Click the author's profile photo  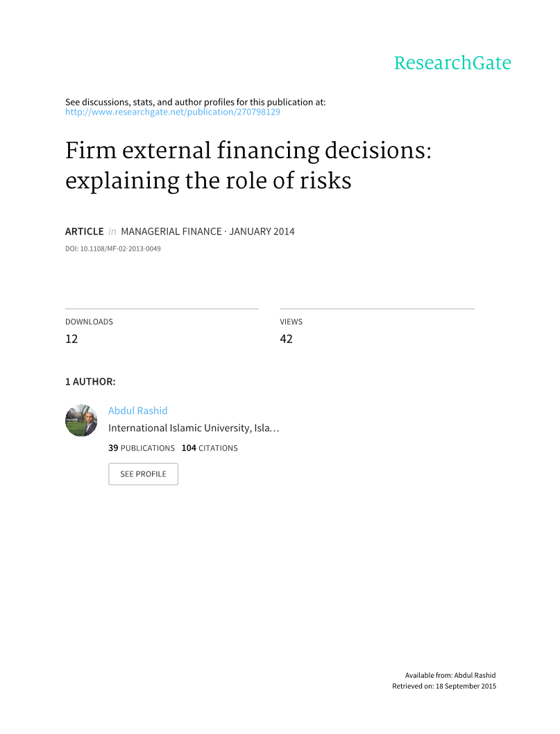(81, 420)
